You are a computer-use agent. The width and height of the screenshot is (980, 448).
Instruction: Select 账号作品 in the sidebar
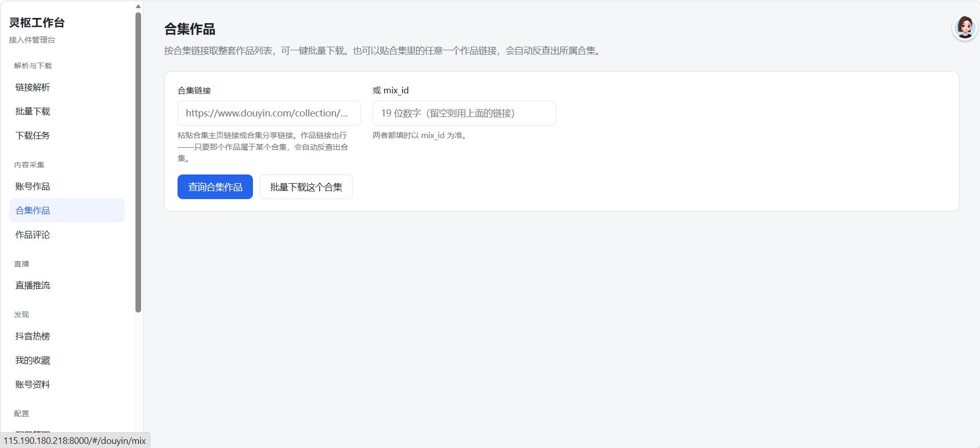[x=67, y=186]
